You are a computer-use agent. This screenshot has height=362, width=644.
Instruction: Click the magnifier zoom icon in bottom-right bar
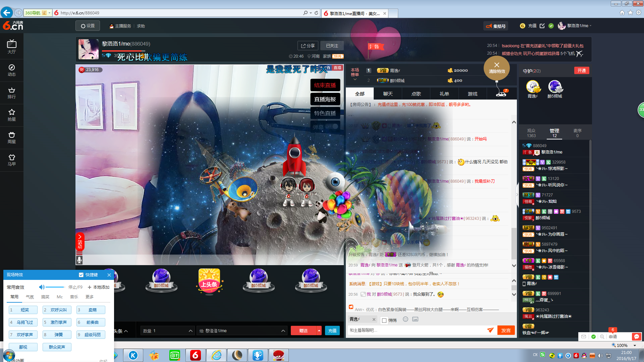tap(602, 337)
